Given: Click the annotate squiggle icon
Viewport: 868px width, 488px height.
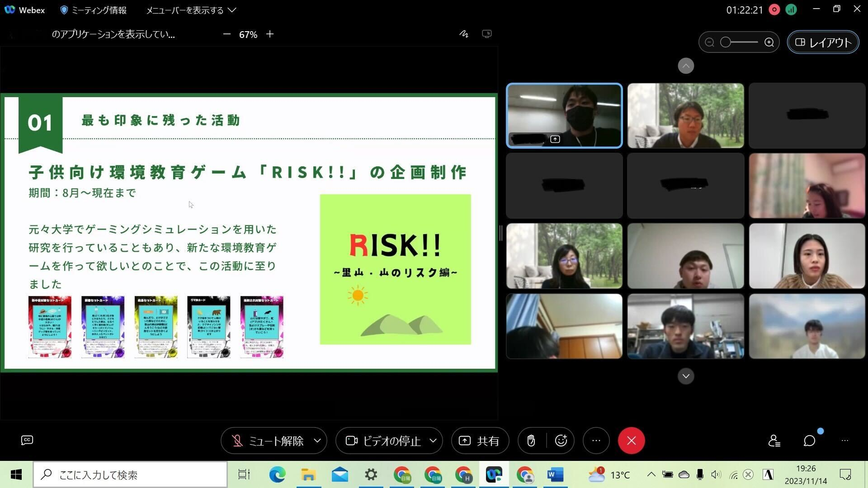Looking at the screenshot, I should (464, 34).
